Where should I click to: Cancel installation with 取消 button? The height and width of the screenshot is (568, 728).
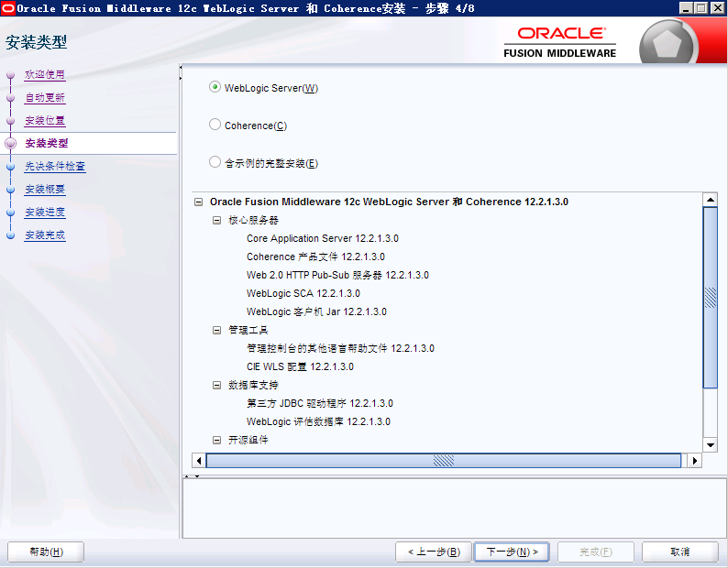[680, 552]
